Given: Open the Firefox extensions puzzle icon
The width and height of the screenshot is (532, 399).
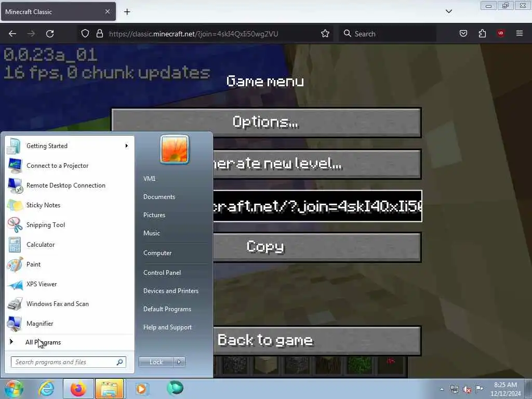Looking at the screenshot, I should (x=482, y=33).
